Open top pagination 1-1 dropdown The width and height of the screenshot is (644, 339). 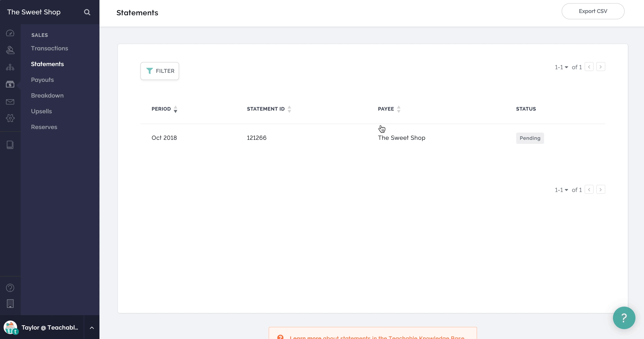coord(561,67)
